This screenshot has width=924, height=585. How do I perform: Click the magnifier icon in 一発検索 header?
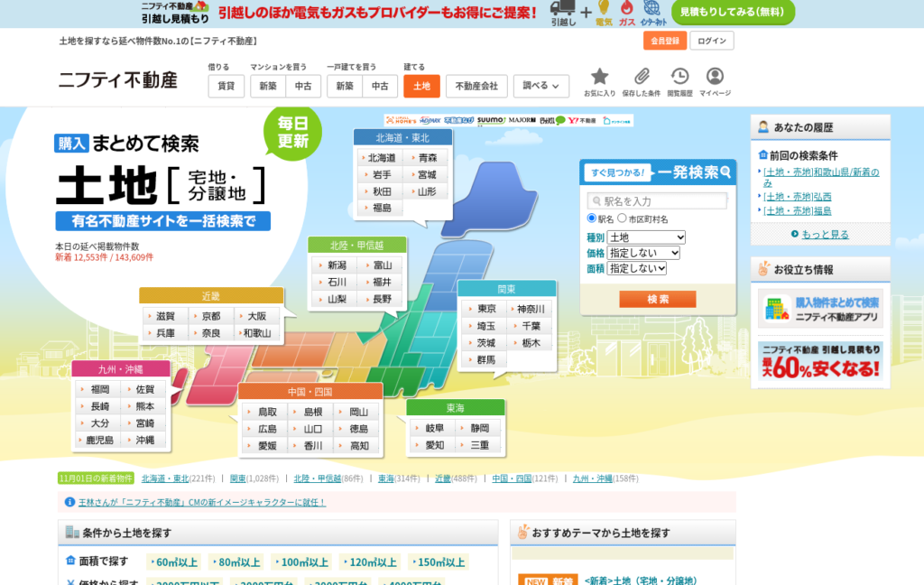point(725,172)
